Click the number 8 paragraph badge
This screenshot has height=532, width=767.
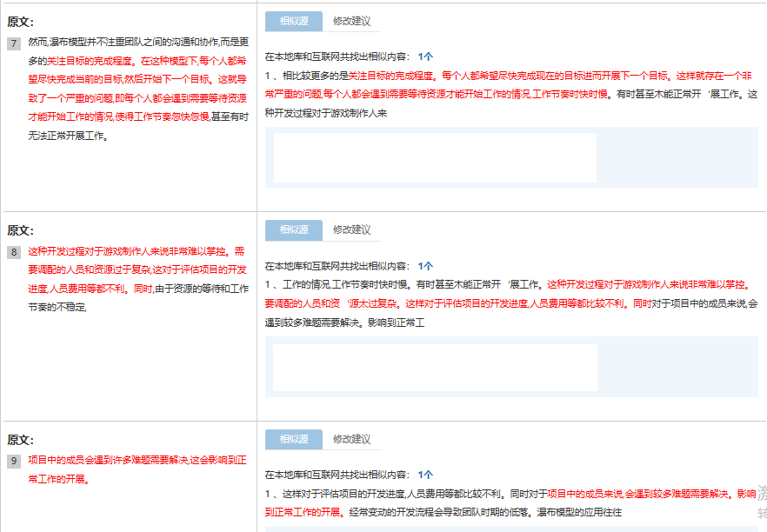point(14,252)
